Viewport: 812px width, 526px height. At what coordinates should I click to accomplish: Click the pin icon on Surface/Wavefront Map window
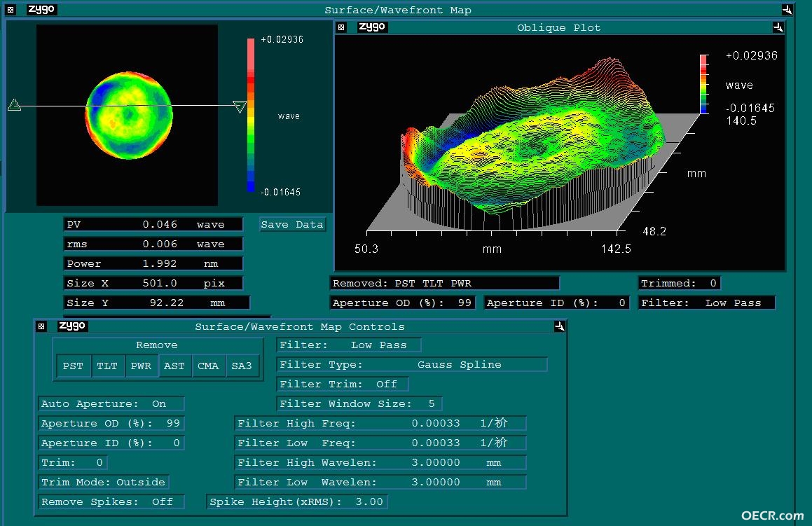click(x=787, y=9)
